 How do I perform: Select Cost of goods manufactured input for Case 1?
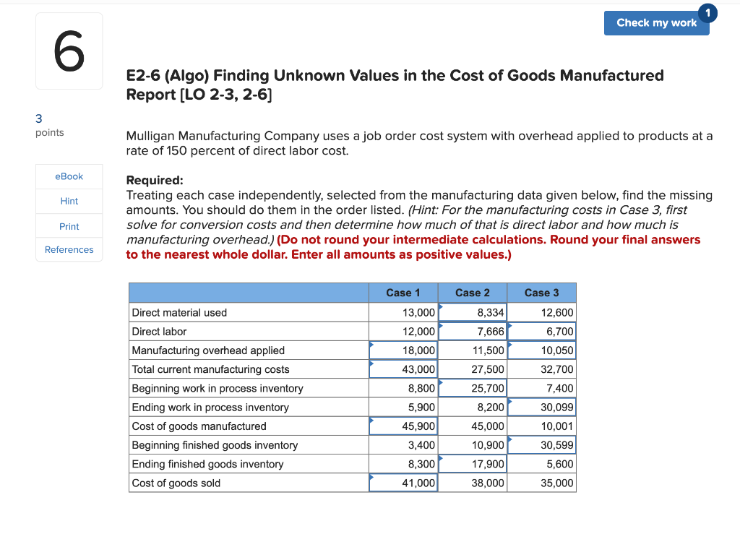pyautogui.click(x=403, y=426)
